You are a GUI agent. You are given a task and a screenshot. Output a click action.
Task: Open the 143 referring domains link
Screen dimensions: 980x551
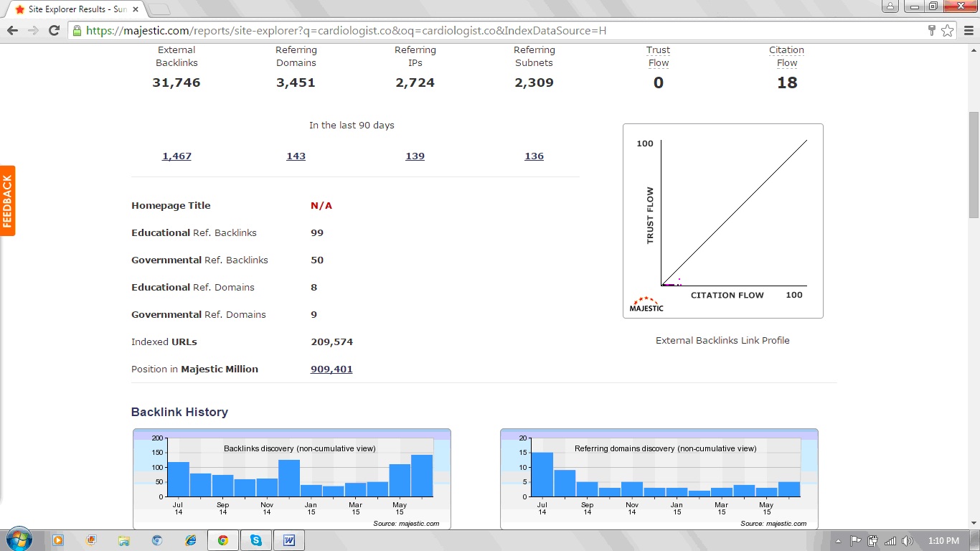(296, 156)
